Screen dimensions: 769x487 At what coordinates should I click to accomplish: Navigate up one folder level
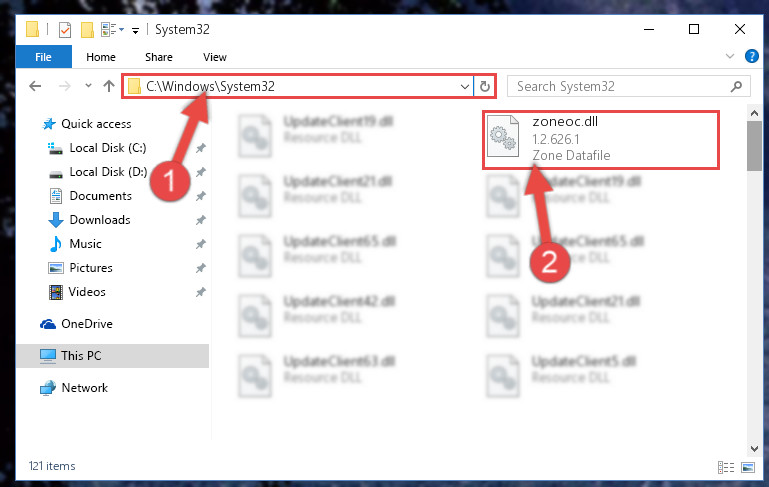(x=109, y=86)
